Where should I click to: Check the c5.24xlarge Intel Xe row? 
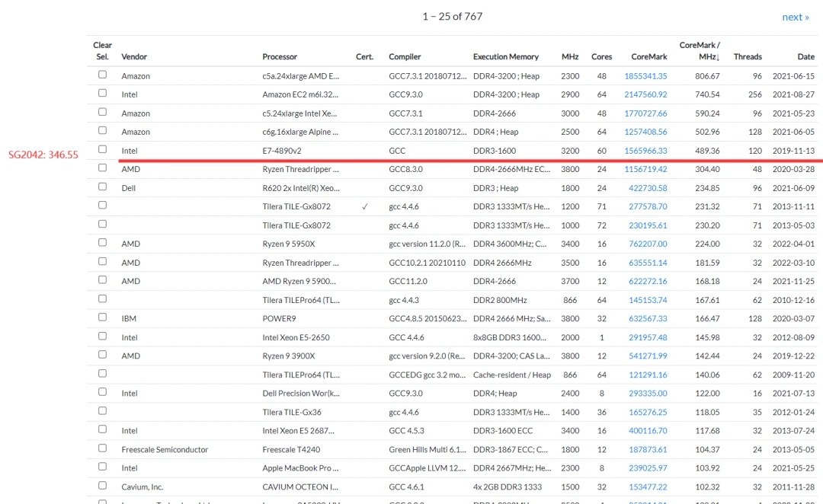click(x=102, y=112)
